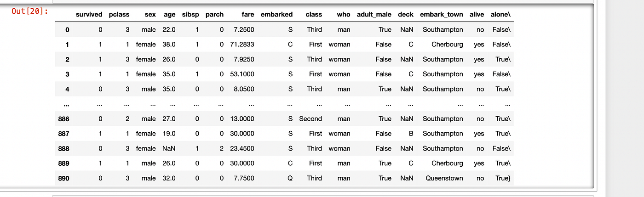Click the "deck" column header

406,14
